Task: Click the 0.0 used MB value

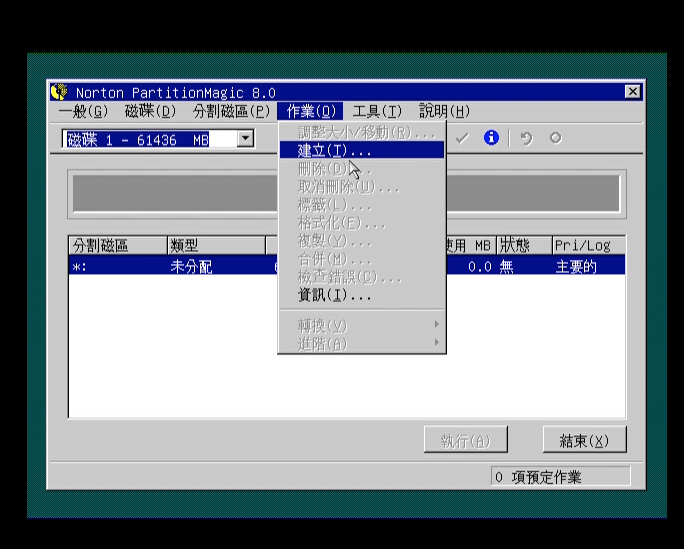Action: pyautogui.click(x=479, y=266)
